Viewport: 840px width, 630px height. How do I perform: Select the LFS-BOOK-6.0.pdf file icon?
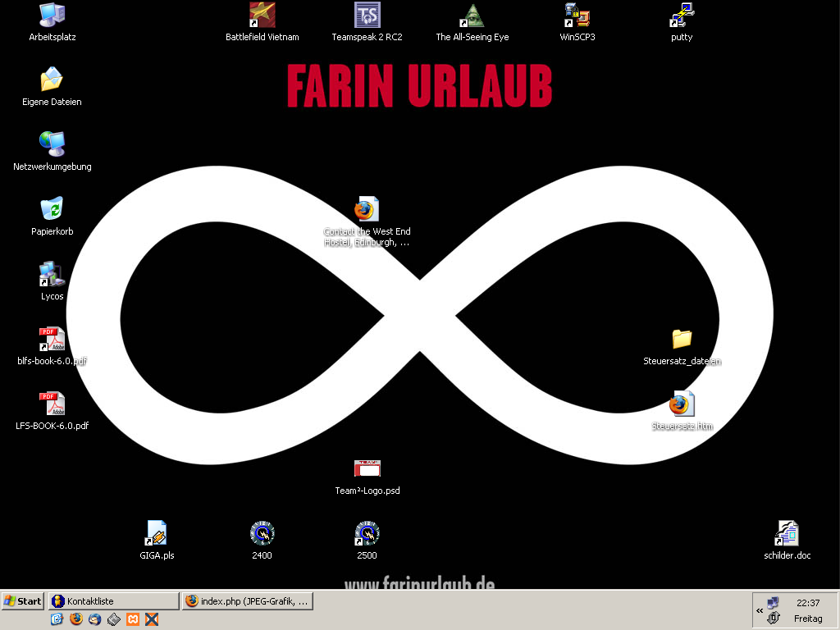click(x=52, y=404)
